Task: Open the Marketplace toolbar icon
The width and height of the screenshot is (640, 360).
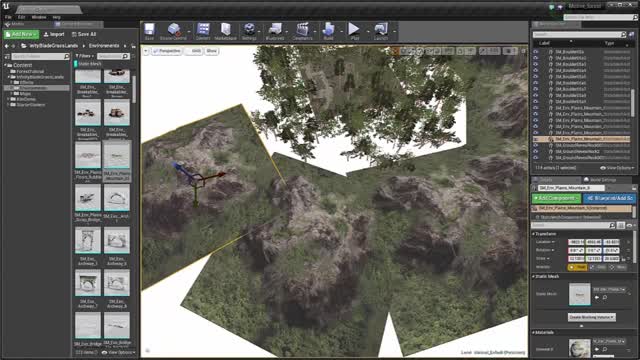Action: click(225, 29)
